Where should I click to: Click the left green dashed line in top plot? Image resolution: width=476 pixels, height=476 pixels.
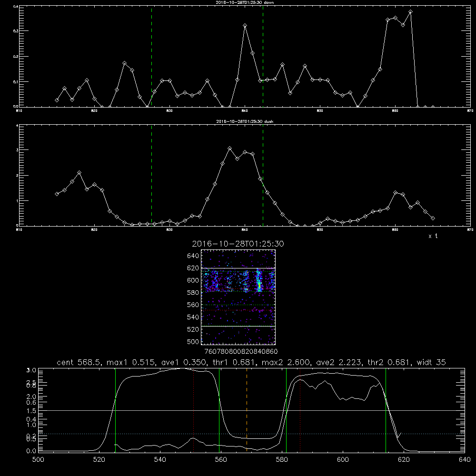[x=151, y=57]
